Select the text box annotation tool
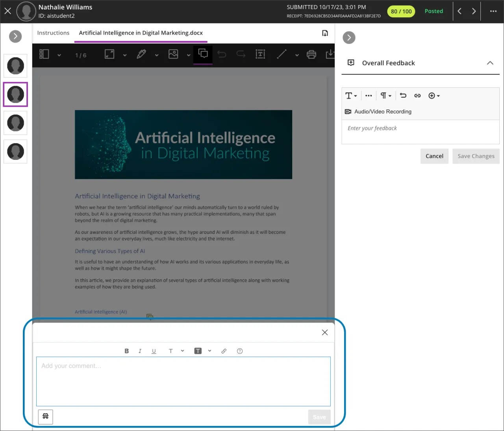The image size is (504, 431). pyautogui.click(x=260, y=54)
